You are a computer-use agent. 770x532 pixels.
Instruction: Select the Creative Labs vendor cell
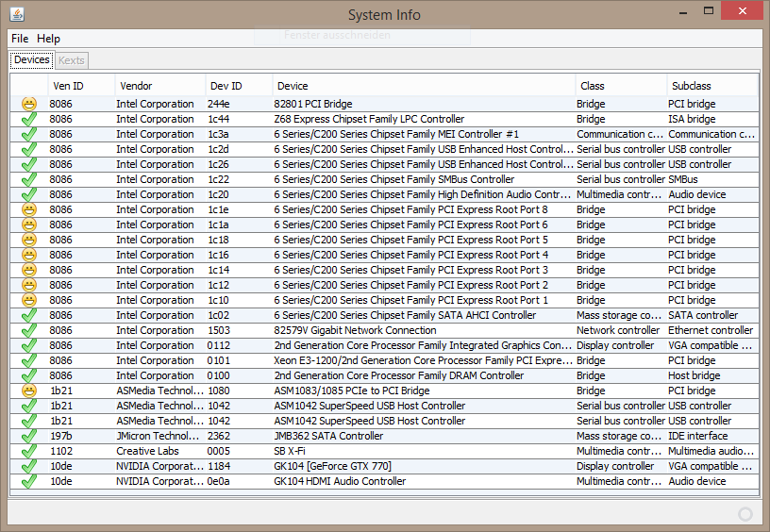[160, 451]
